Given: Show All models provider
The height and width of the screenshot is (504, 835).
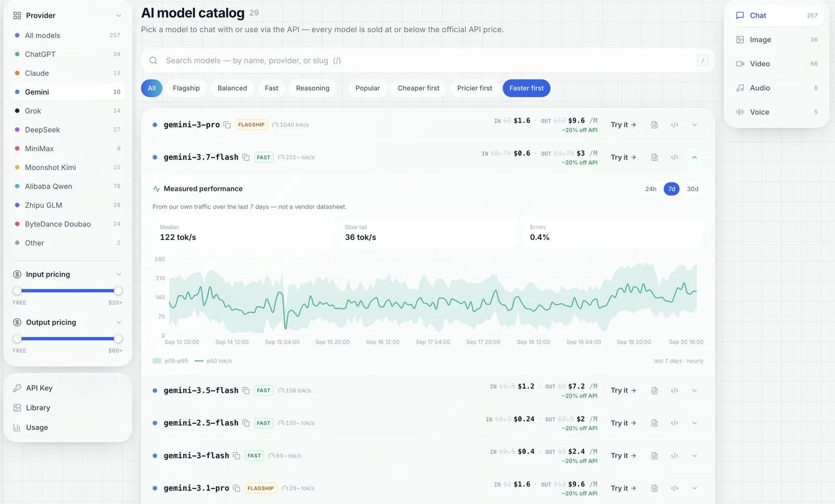Looking at the screenshot, I should pyautogui.click(x=68, y=35).
